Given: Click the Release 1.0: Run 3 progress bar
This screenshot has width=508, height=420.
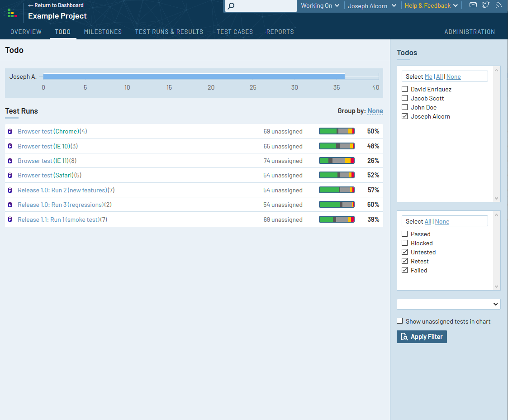Looking at the screenshot, I should coord(337,205).
